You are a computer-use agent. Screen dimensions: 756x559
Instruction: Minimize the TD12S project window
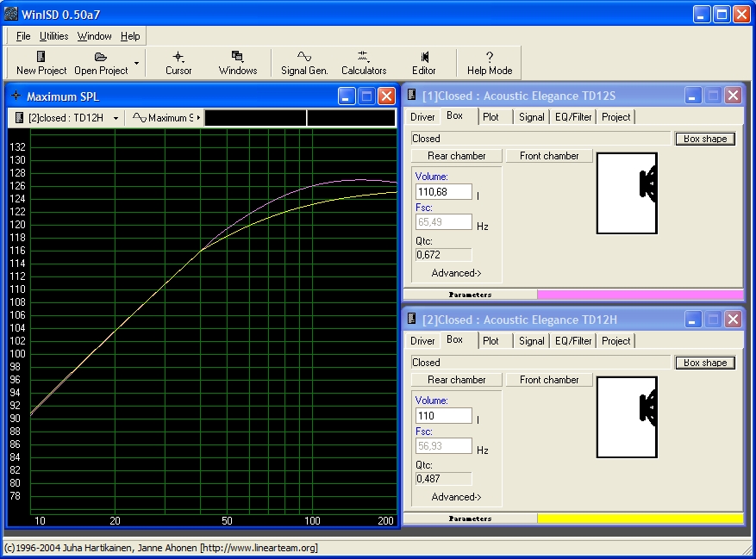pos(692,96)
